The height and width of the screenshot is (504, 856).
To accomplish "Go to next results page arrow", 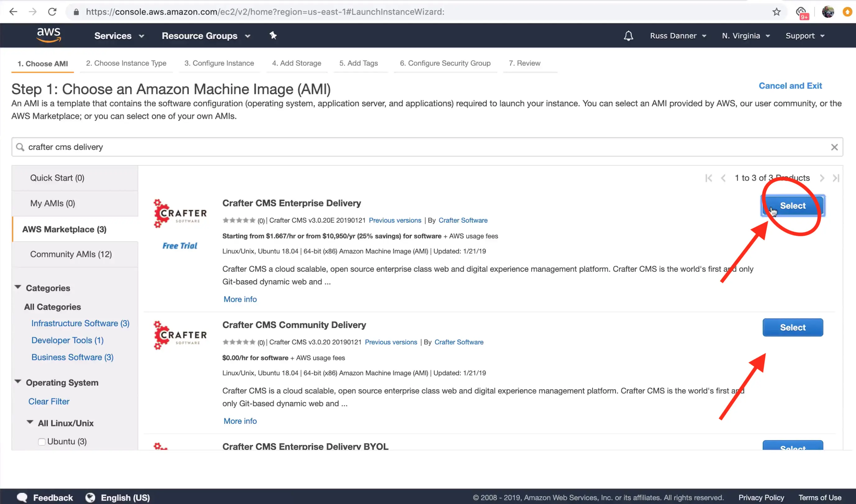I will 822,178.
